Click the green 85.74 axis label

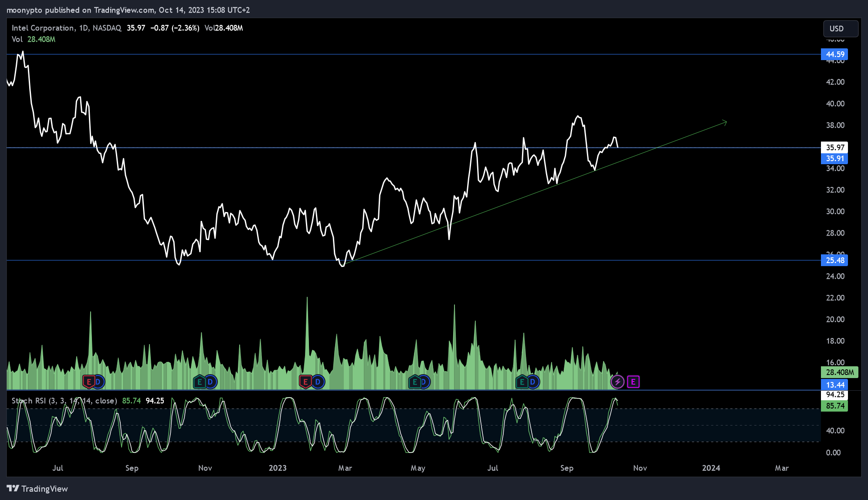[x=834, y=406]
